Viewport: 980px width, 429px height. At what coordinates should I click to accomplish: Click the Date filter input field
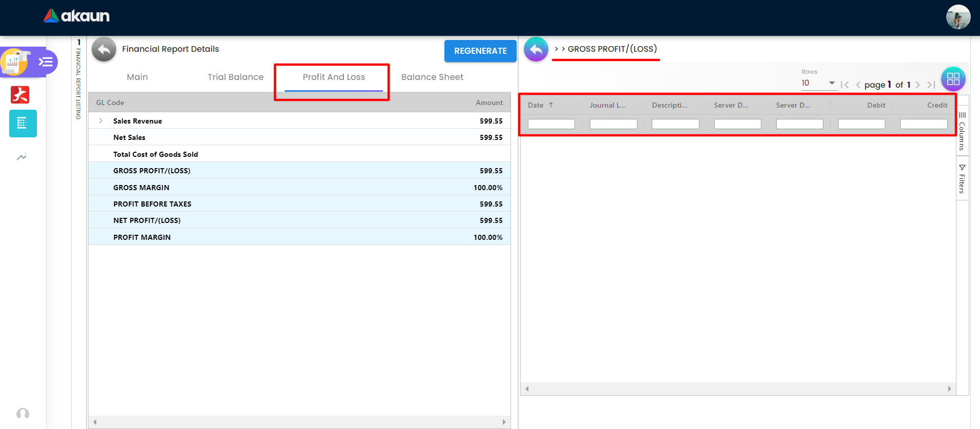[x=551, y=124]
